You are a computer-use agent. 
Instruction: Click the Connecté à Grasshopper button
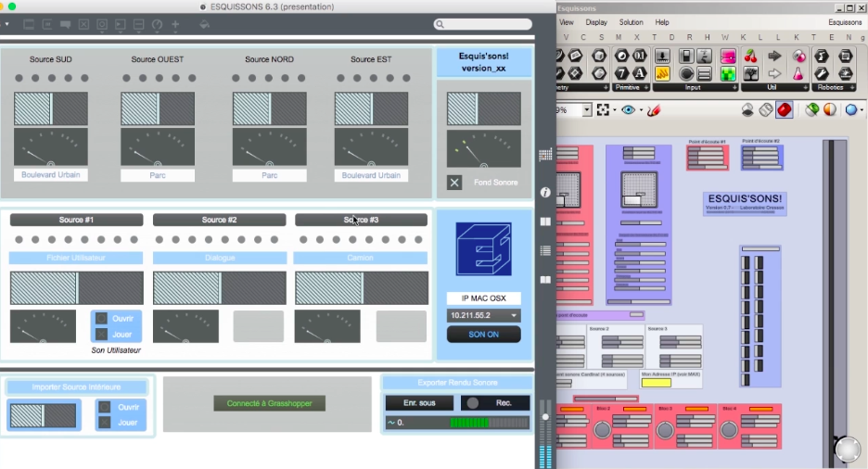[x=270, y=403]
